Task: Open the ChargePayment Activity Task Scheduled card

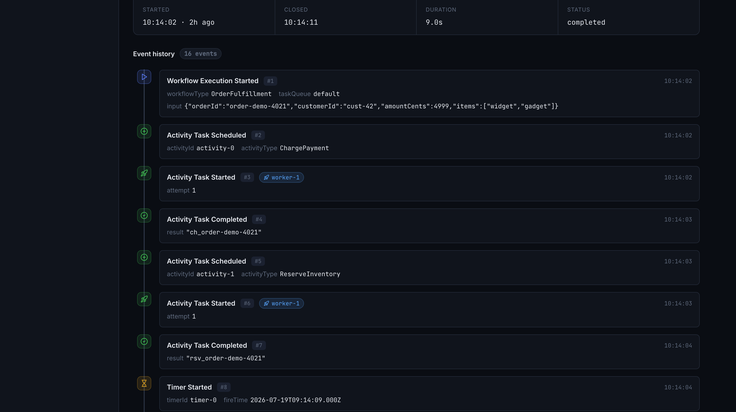Action: pyautogui.click(x=429, y=142)
